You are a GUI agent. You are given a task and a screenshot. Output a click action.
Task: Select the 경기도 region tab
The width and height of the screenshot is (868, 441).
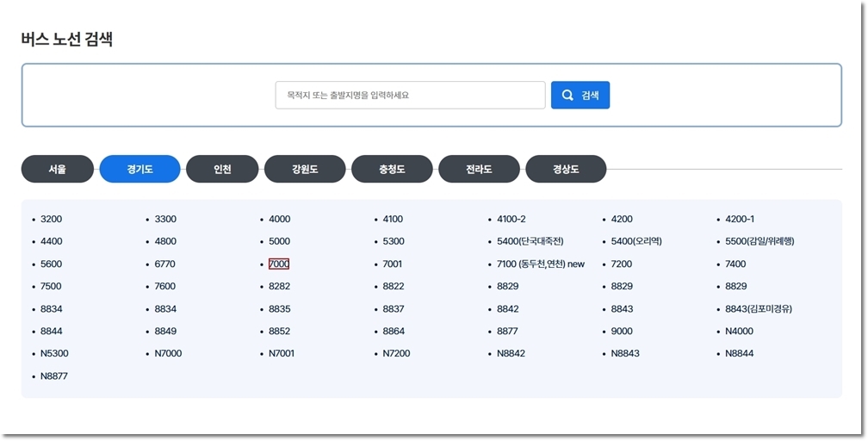click(x=139, y=170)
